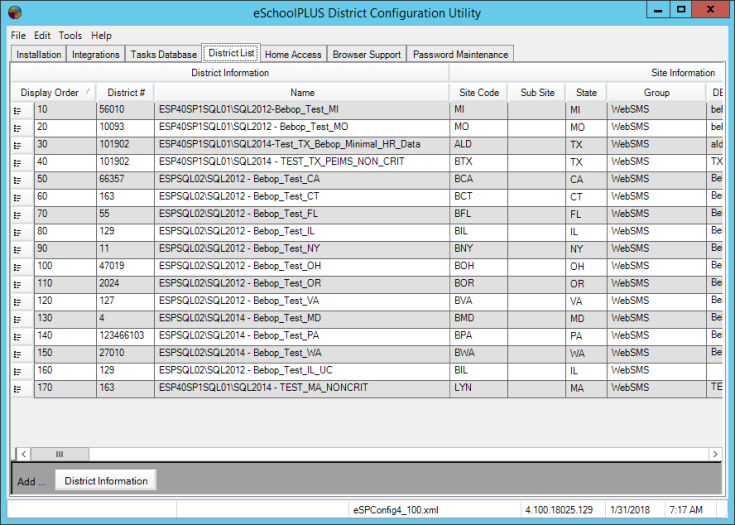Sort by the District # column header
This screenshot has height=525, width=735.
click(x=126, y=92)
